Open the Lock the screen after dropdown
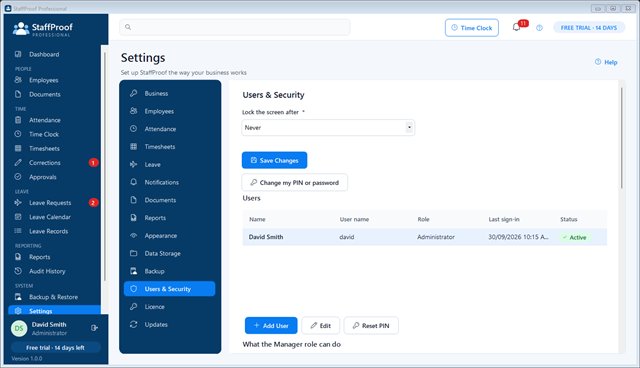This screenshot has height=368, width=640. click(328, 128)
